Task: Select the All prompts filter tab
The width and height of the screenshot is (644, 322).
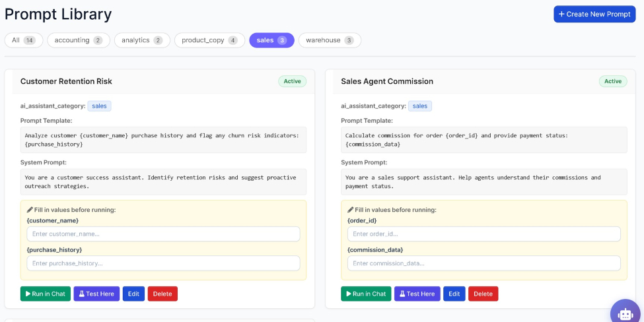Action: pos(24,40)
